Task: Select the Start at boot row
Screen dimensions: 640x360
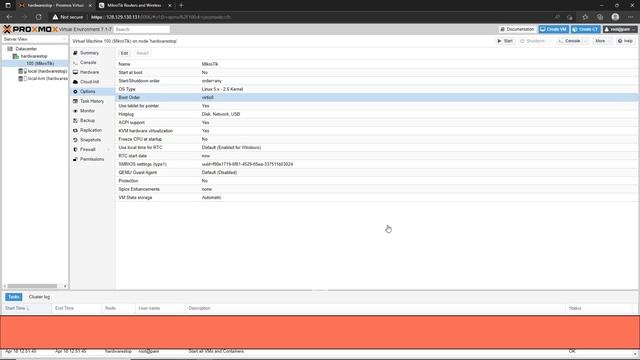Action: tap(377, 73)
